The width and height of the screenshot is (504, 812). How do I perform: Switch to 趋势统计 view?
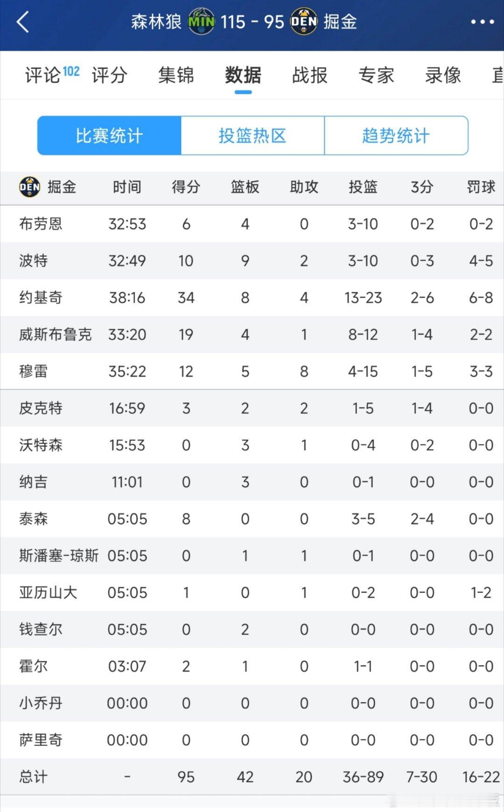[396, 136]
